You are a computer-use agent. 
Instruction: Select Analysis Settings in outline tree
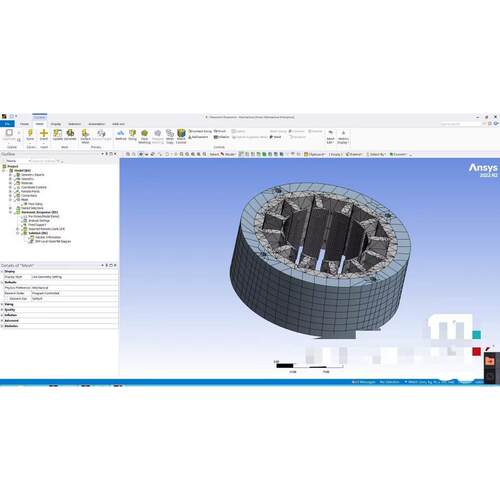click(39, 220)
